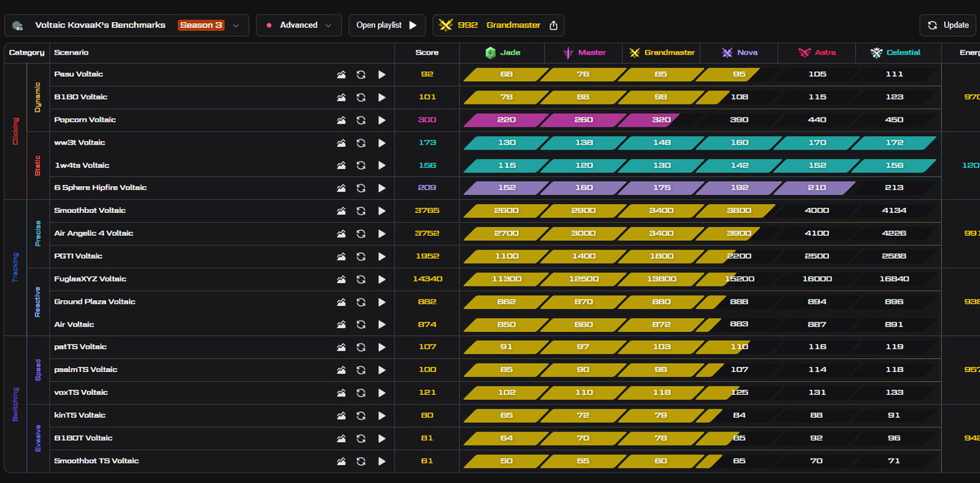Click the Update button

click(947, 25)
